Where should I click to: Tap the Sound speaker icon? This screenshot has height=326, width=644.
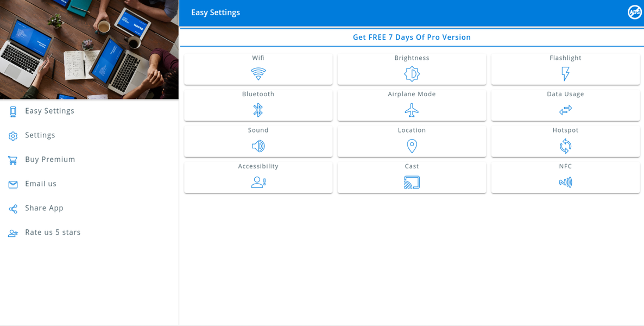tap(258, 146)
